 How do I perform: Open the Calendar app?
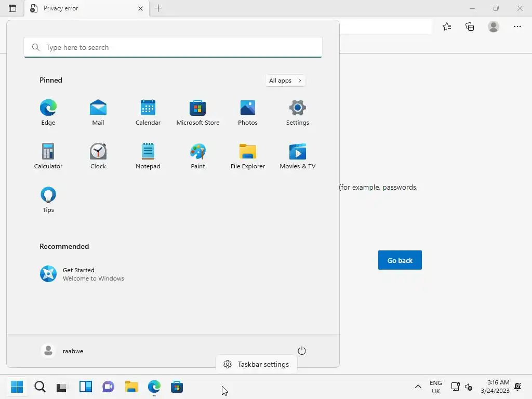pyautogui.click(x=148, y=113)
